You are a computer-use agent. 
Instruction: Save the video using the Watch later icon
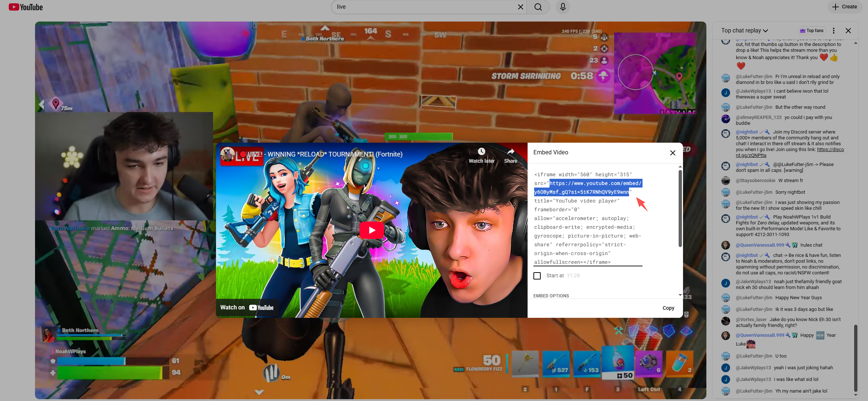point(481,151)
